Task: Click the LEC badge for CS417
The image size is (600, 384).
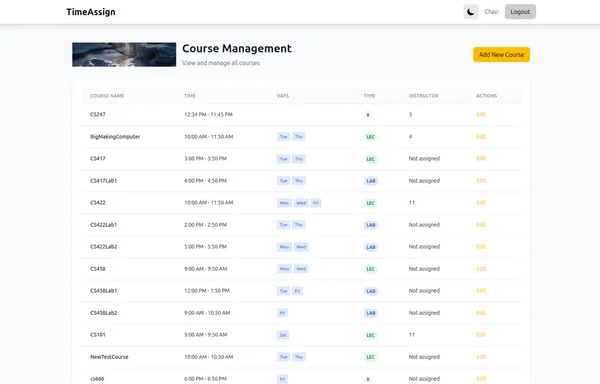Action: tap(370, 159)
